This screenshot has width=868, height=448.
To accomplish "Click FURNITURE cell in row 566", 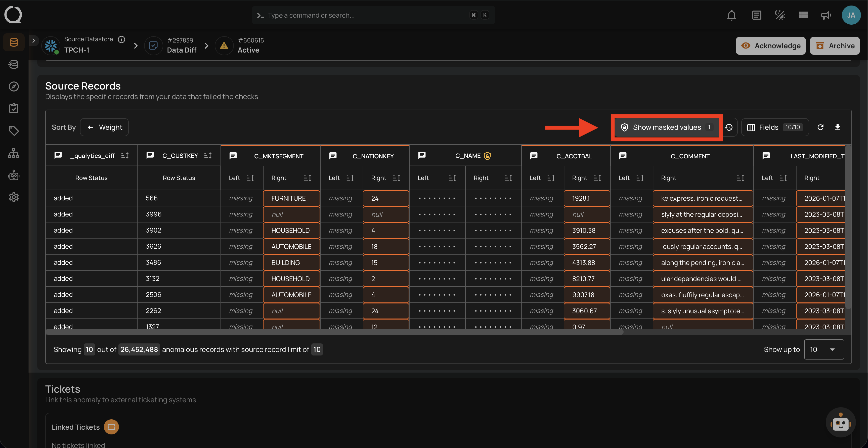I will [291, 198].
